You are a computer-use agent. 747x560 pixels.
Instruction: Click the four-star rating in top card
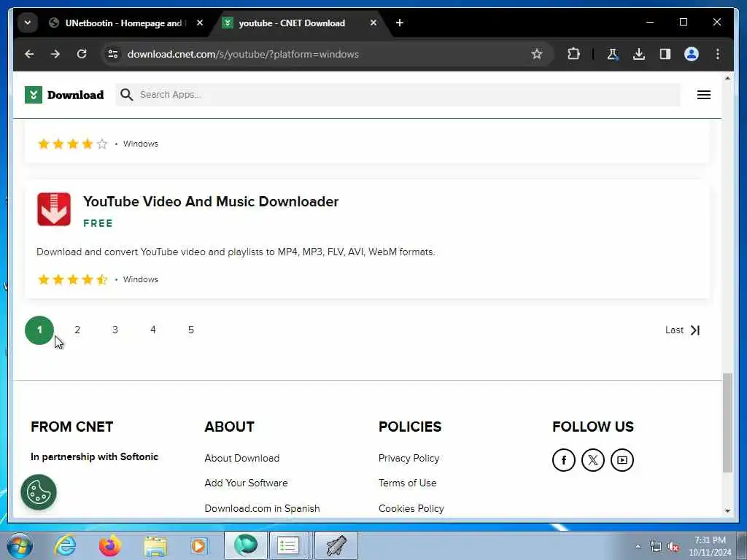[x=72, y=144]
